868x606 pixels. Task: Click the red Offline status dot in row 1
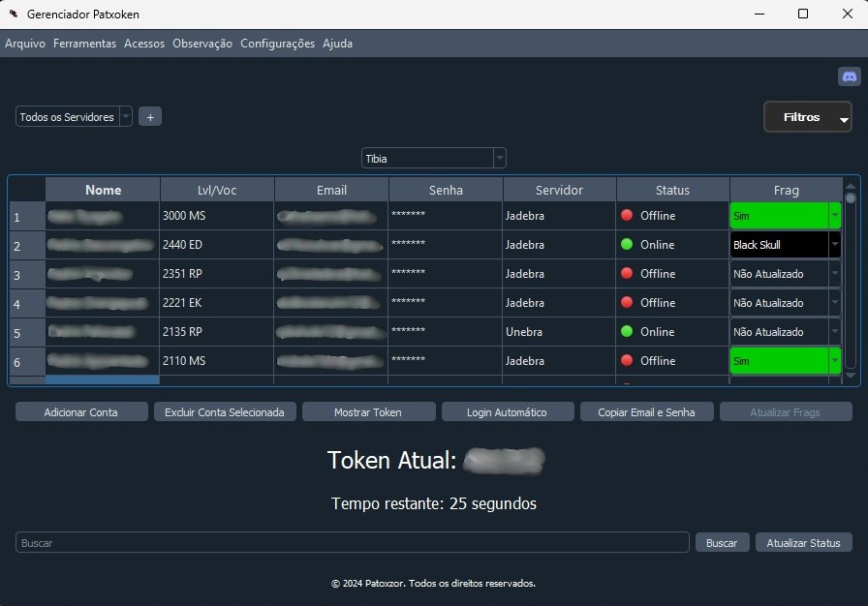(627, 215)
